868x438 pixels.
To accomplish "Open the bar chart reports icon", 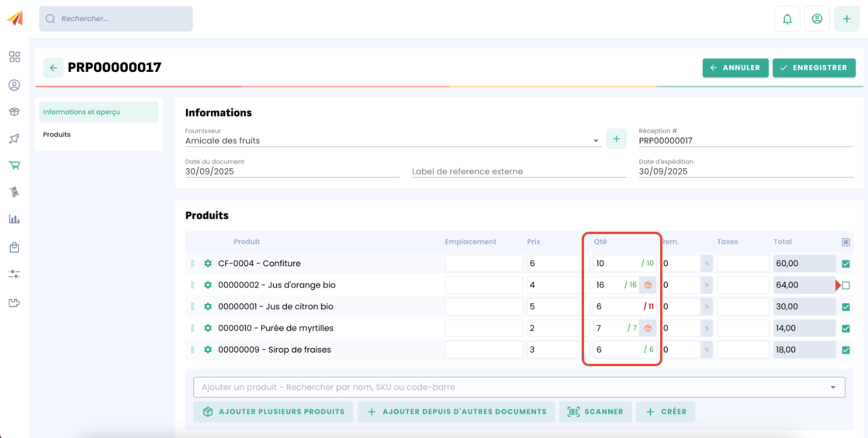I will pyautogui.click(x=14, y=219).
